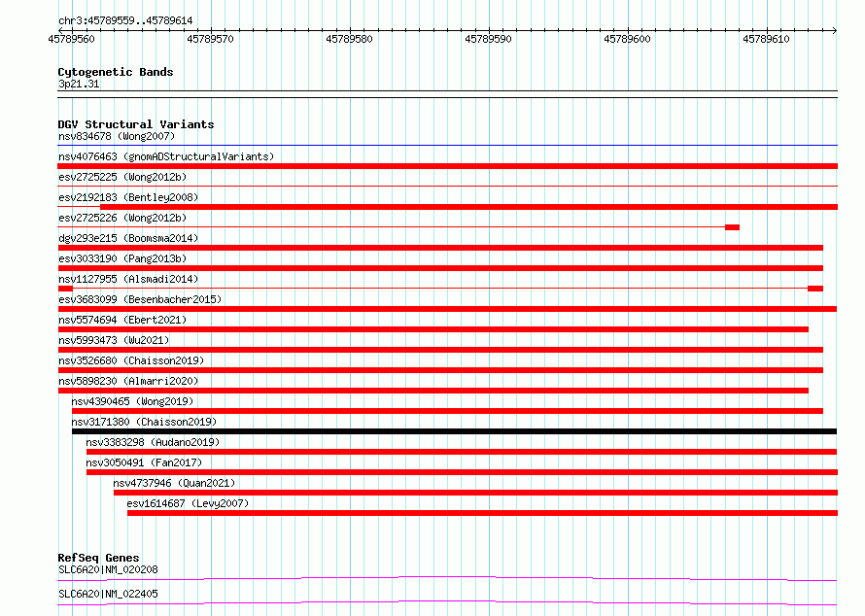Click ruler position 45789570
Viewport: 865px width, 616px height.
[210, 39]
